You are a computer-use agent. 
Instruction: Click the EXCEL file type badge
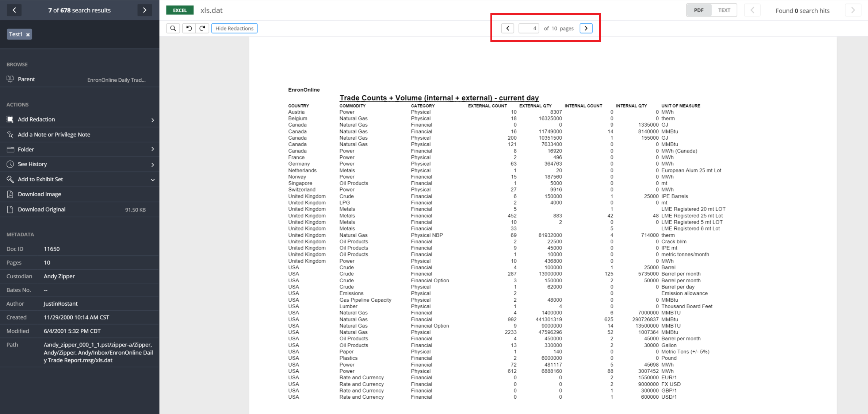pos(180,10)
